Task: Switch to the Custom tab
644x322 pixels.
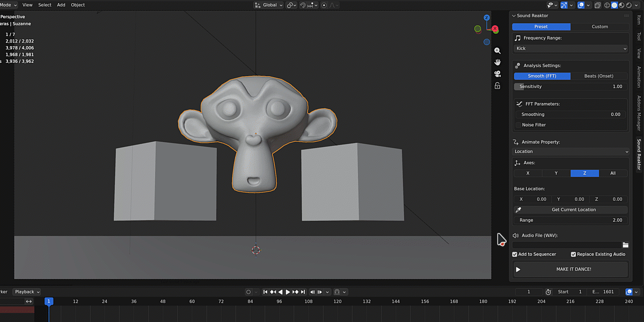Action: click(599, 27)
